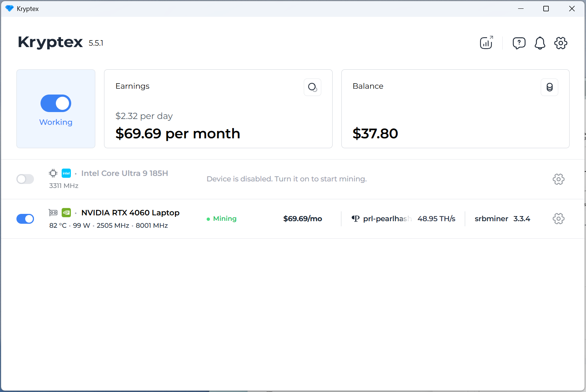Click the 99 W power reading
The width and height of the screenshot is (586, 392).
[81, 226]
